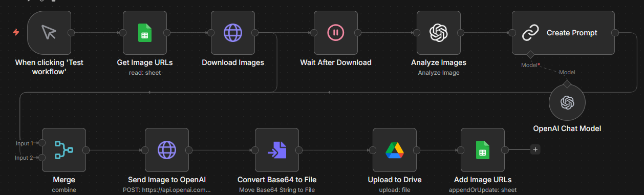This screenshot has width=644, height=195.
Task: Select the Convert Base64 to File node
Action: (x=277, y=149)
